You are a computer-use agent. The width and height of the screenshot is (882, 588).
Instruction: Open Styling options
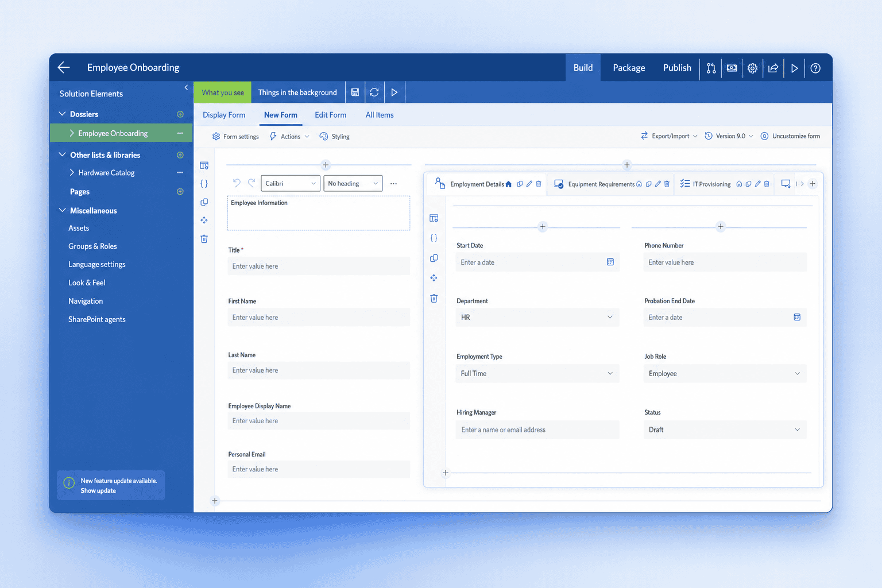pos(335,137)
